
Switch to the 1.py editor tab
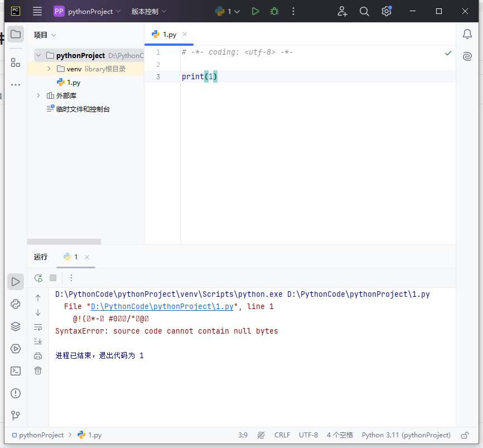[x=169, y=35]
